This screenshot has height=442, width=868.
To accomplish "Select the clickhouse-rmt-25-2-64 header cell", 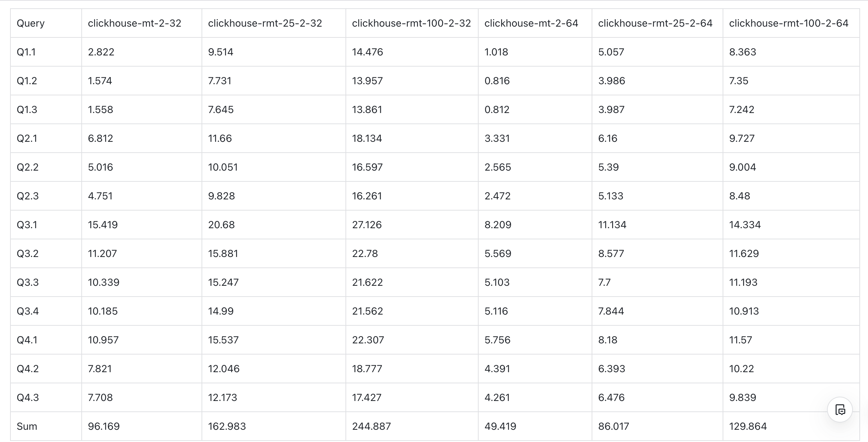I will tap(655, 23).
